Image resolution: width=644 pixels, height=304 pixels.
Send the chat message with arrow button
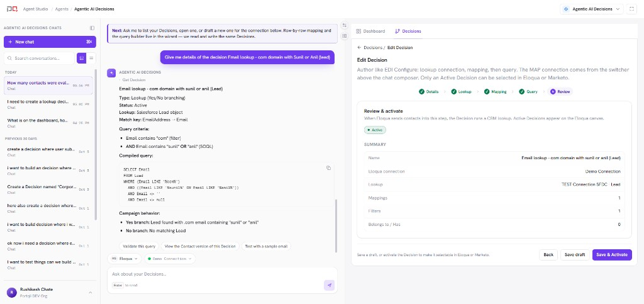click(330, 285)
